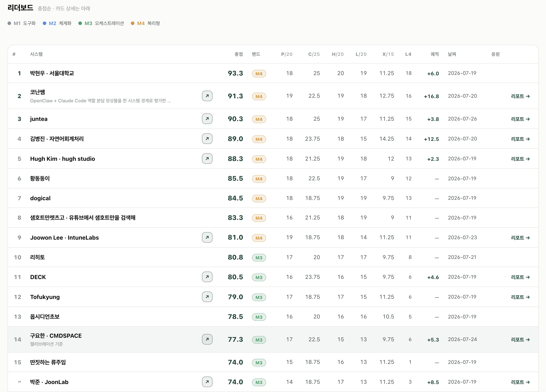Click the OpenClaw + Claude Code description text

pos(101,101)
